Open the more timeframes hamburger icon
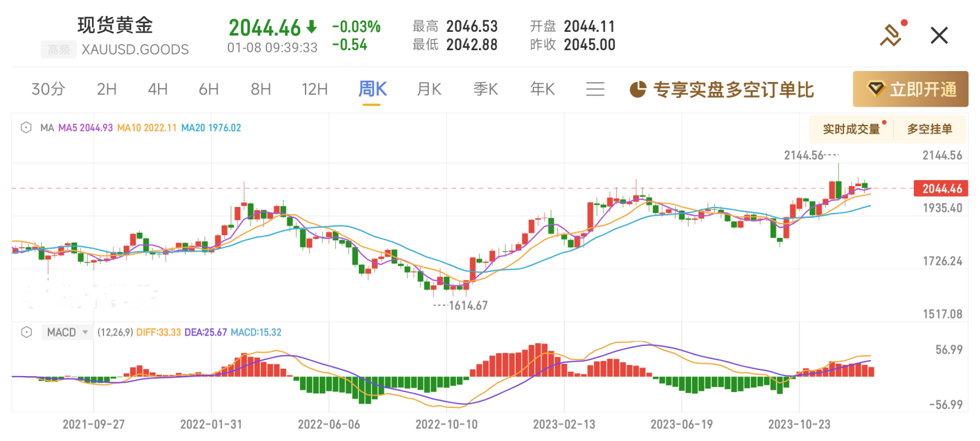The image size is (980, 441). [595, 89]
